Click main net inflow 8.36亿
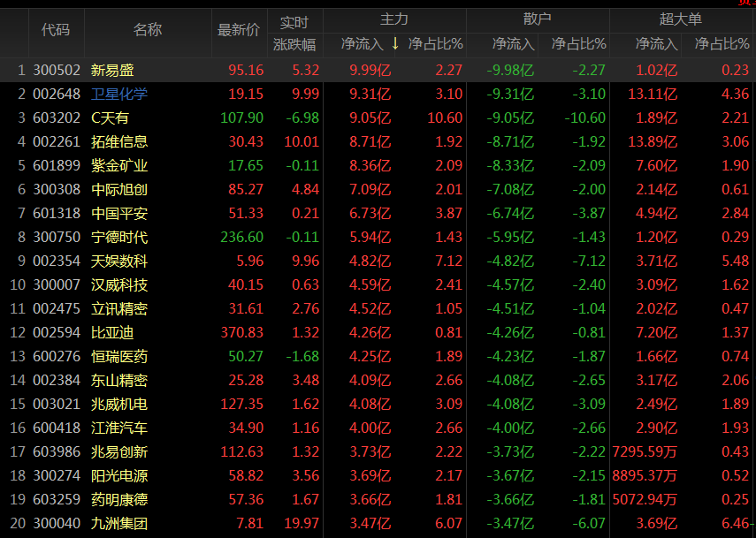 [370, 166]
